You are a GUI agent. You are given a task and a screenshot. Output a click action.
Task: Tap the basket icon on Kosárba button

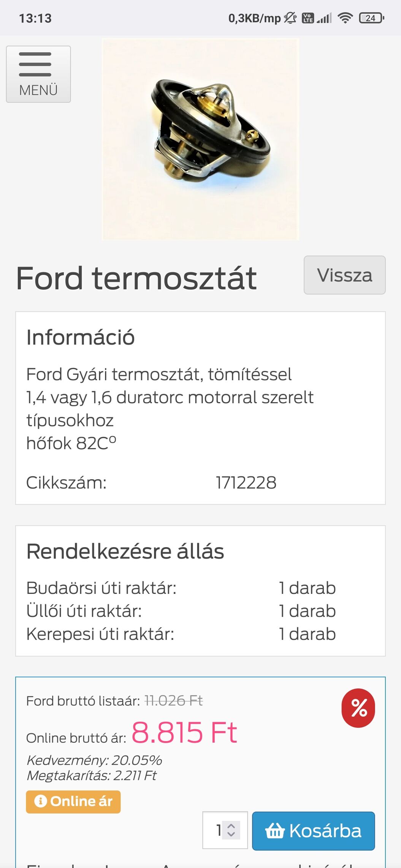(x=275, y=831)
